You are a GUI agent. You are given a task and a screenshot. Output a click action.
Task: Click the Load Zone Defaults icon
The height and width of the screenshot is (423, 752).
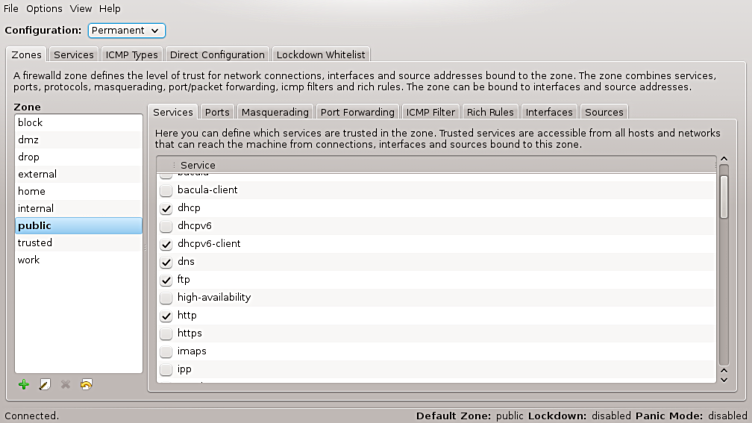[x=87, y=385]
